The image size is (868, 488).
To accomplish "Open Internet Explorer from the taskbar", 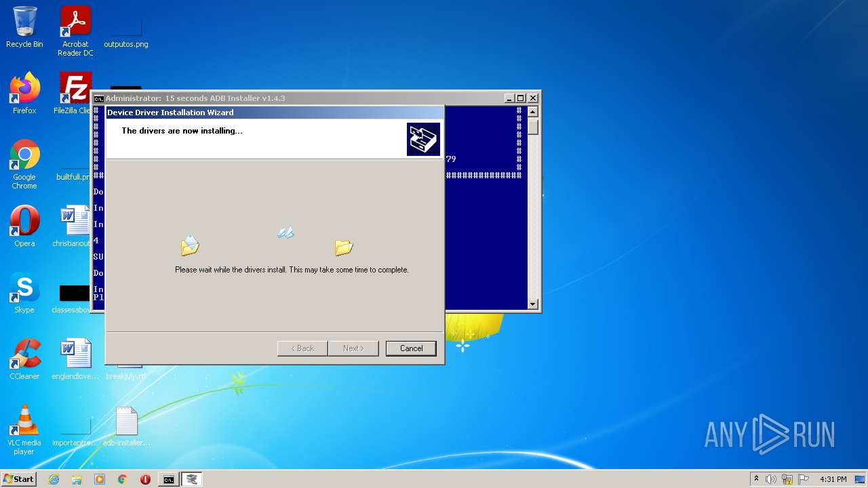I will pyautogui.click(x=54, y=479).
